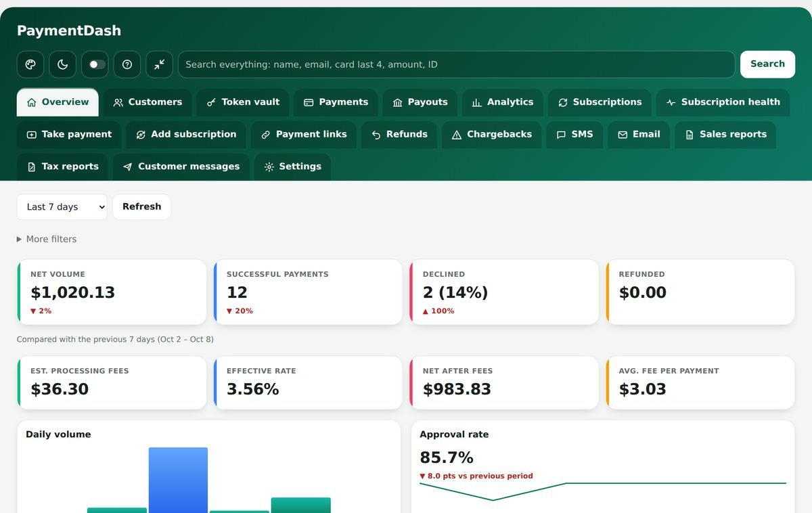
Task: Open the Refunds tab
Action: [399, 135]
